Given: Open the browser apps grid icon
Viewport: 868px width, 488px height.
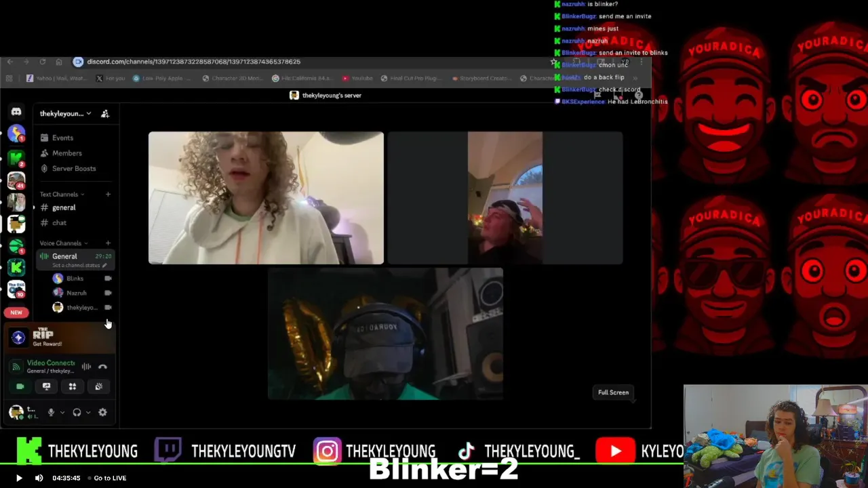Looking at the screenshot, I should tap(9, 79).
